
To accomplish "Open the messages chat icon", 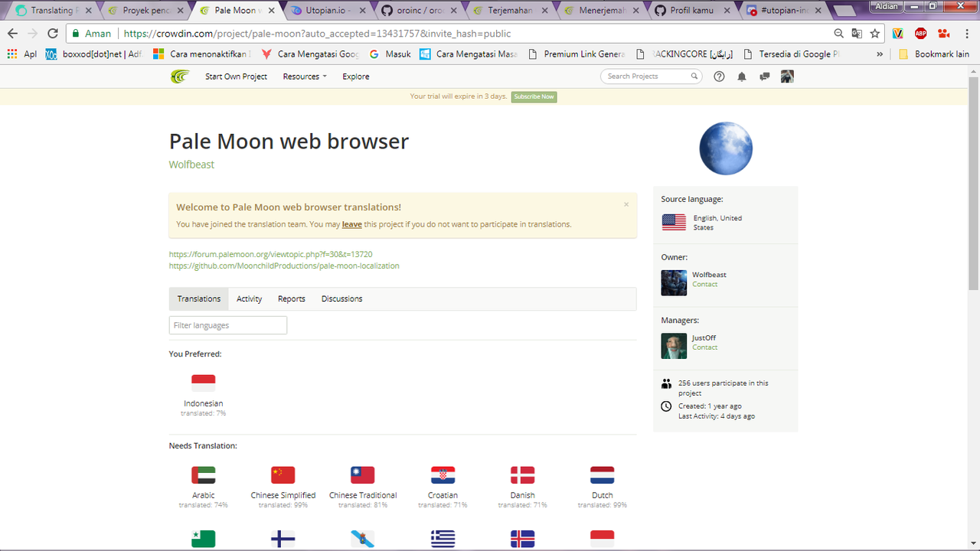I will pos(764,77).
